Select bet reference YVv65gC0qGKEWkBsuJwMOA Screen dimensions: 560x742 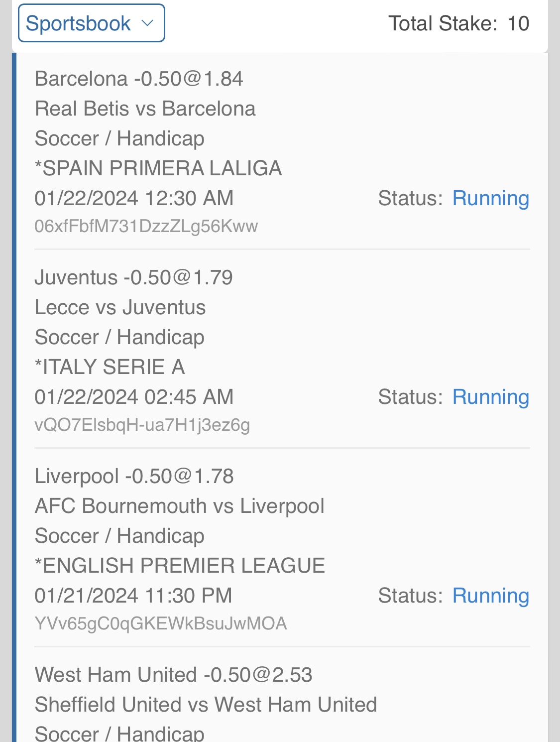160,623
